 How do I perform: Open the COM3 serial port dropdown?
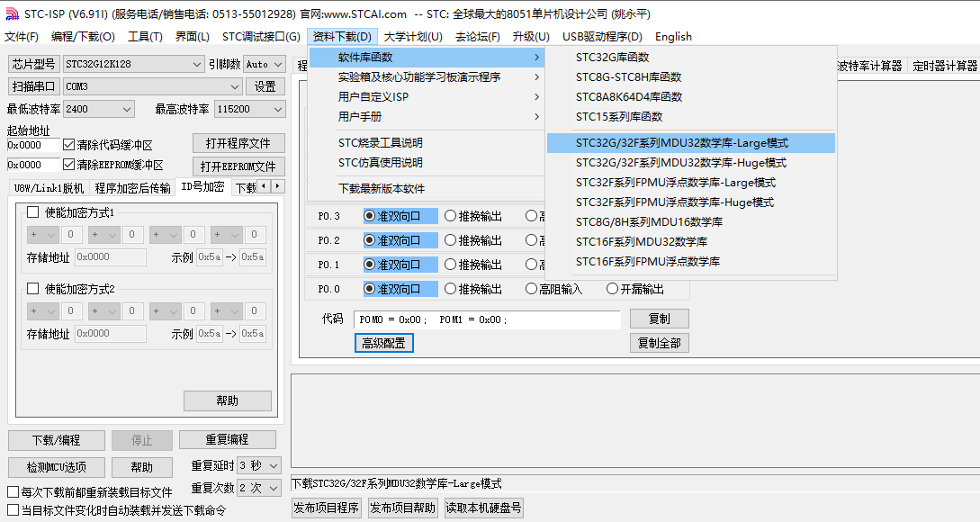(152, 86)
